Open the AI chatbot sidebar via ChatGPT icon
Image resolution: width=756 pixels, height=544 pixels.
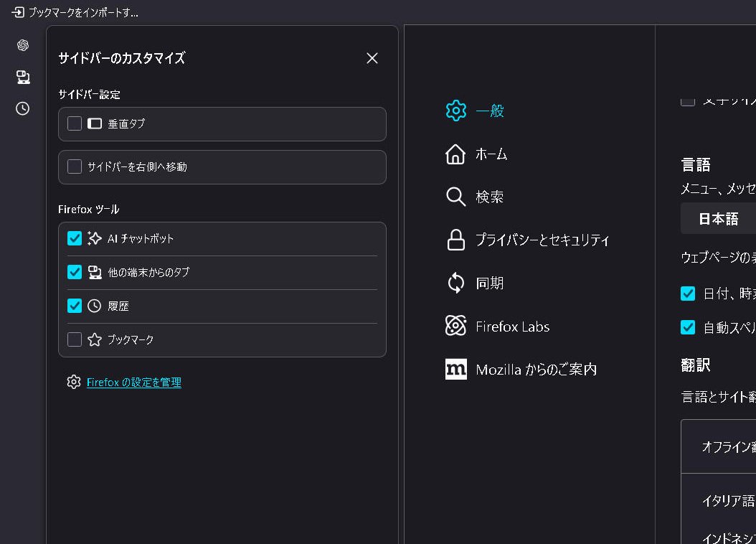22,45
